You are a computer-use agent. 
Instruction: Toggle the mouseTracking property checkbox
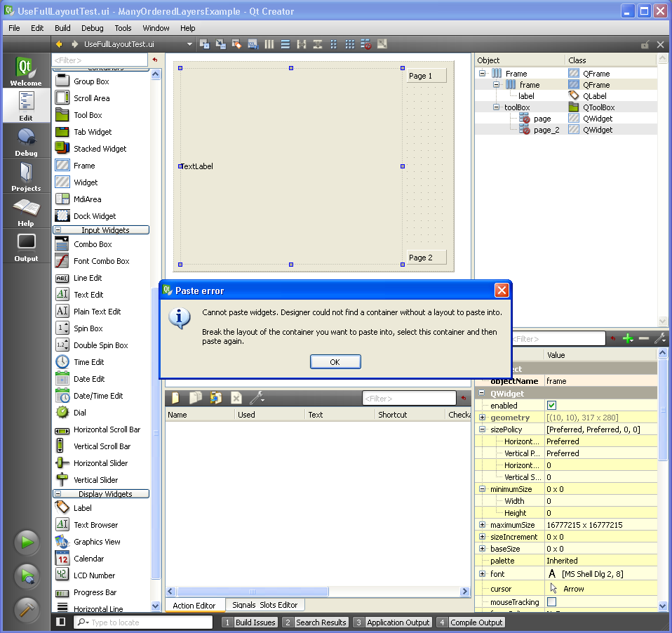pos(551,601)
